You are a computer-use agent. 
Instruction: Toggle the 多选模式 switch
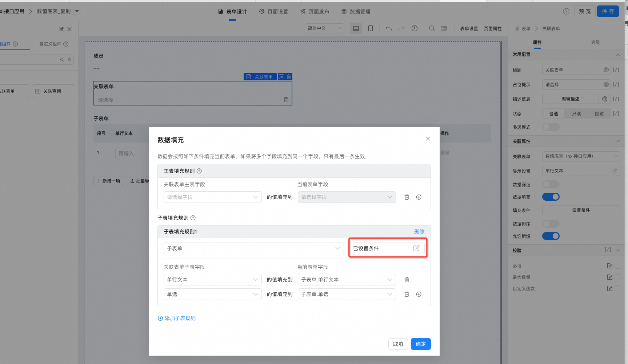click(551, 127)
